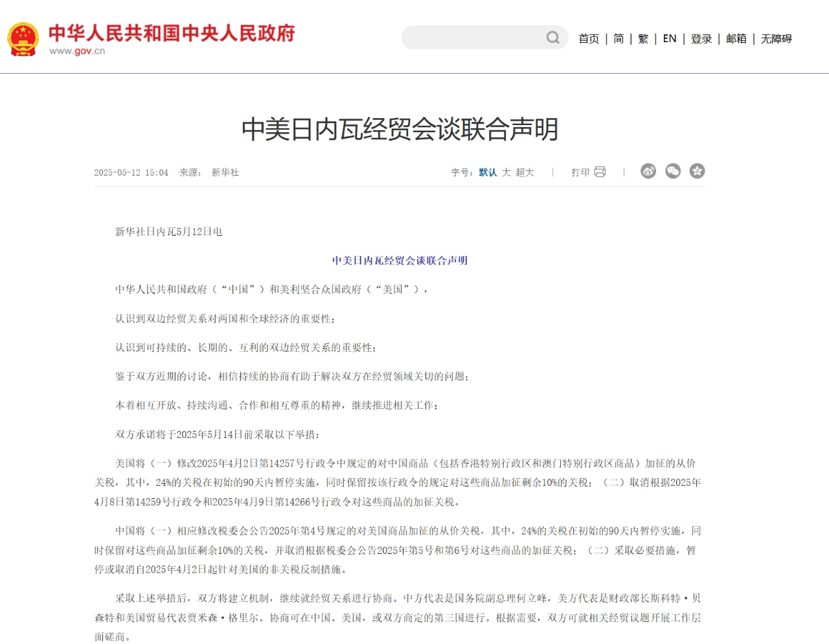Image resolution: width=829 pixels, height=644 pixels.
Task: Click the WeChat share icon
Action: (x=673, y=171)
